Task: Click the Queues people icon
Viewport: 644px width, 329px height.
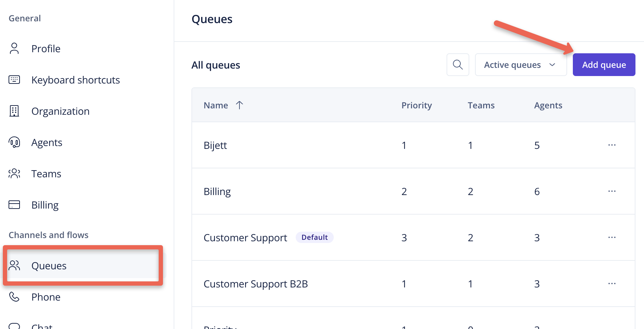Action: point(14,265)
